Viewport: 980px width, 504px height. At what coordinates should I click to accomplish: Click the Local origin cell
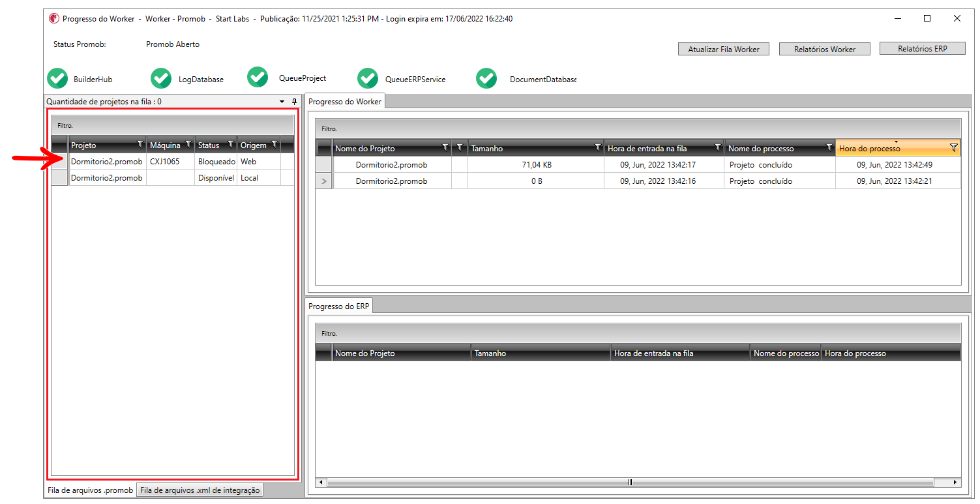tap(259, 177)
